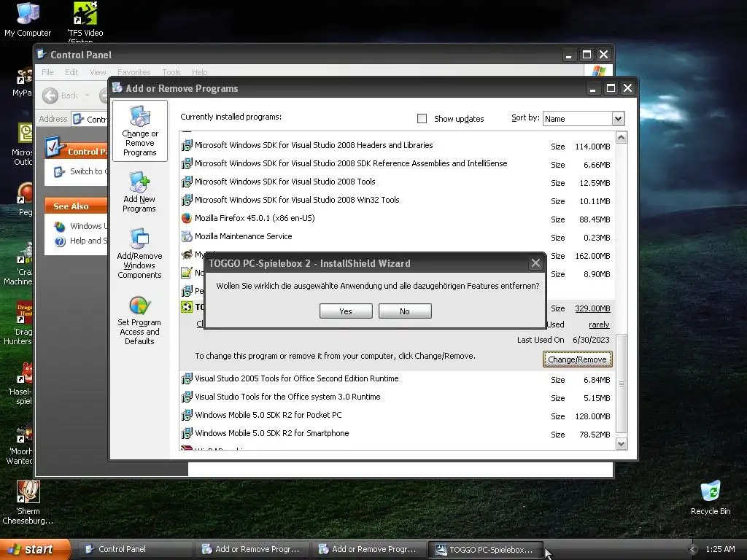Click icon of Windows SDK Headers and Libraries
This screenshot has height=560, width=747.
(x=187, y=145)
